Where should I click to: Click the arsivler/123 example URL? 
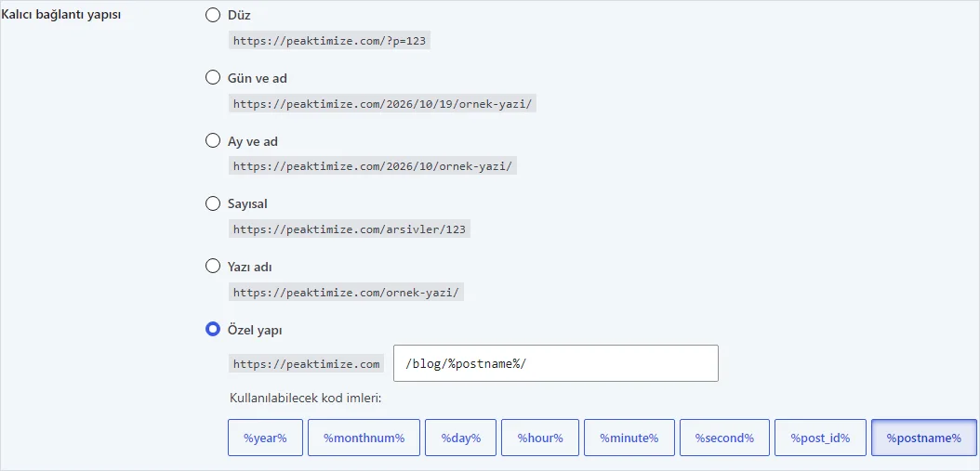point(350,229)
